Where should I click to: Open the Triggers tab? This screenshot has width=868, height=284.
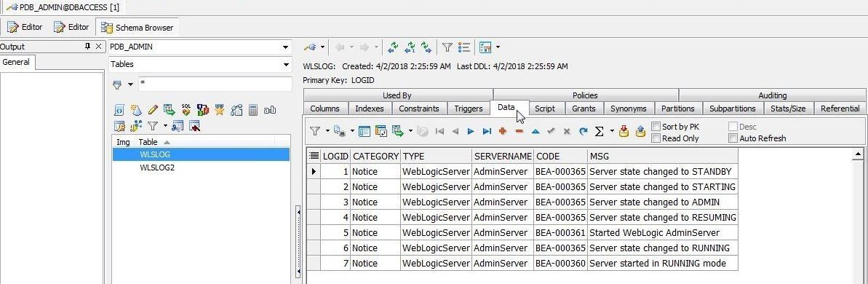469,109
